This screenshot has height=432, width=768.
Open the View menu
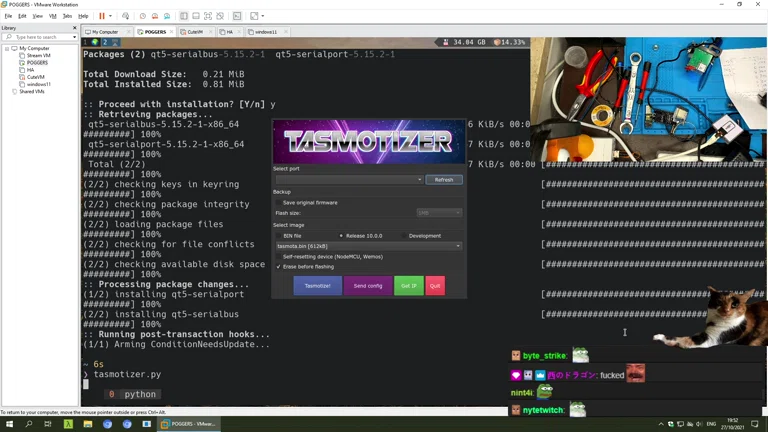[38, 16]
